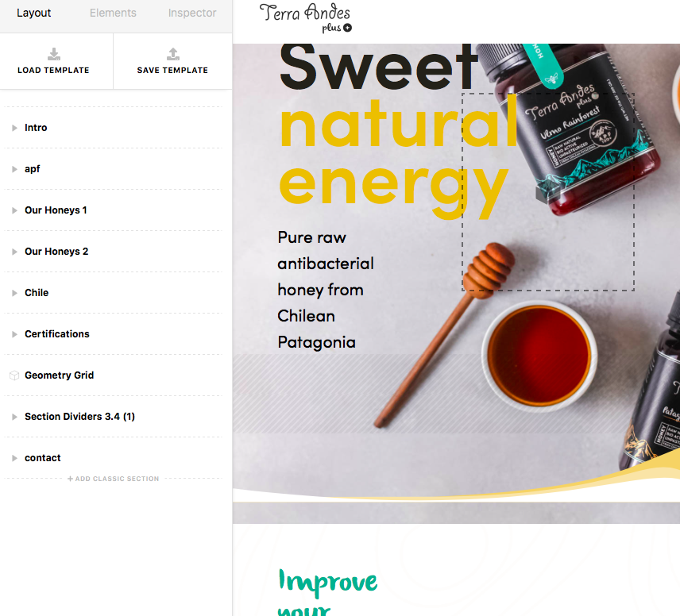Click the 'Pure raw' text line
The image size is (680, 616).
[x=312, y=237]
